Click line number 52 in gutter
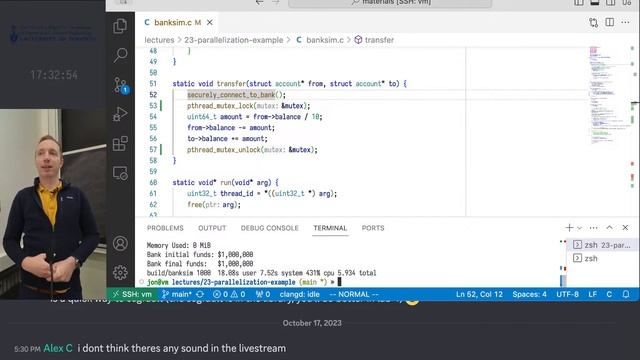The width and height of the screenshot is (640, 360). click(x=153, y=95)
